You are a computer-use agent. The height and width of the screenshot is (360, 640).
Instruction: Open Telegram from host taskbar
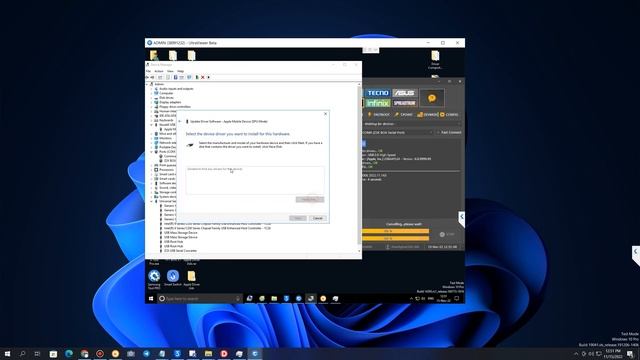coord(147,353)
